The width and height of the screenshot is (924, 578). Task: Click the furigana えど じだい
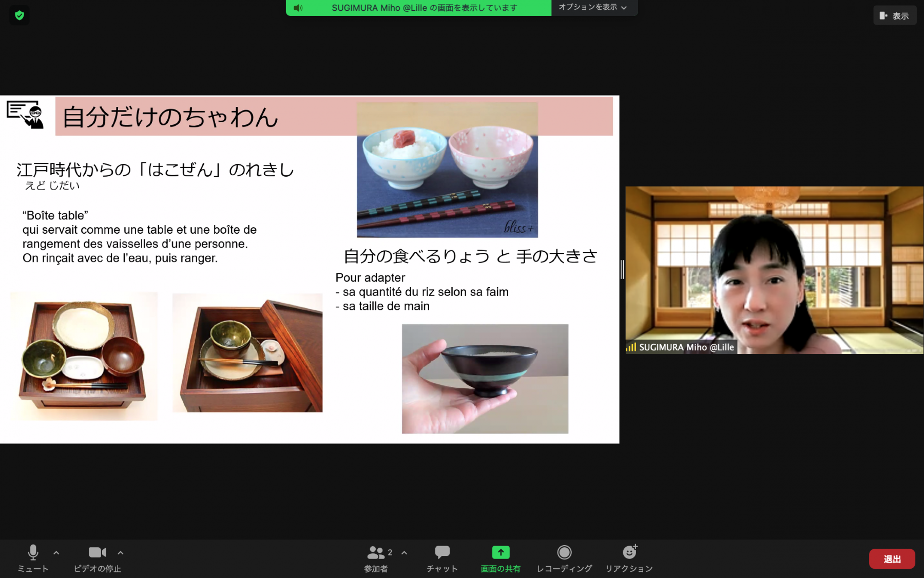52,185
